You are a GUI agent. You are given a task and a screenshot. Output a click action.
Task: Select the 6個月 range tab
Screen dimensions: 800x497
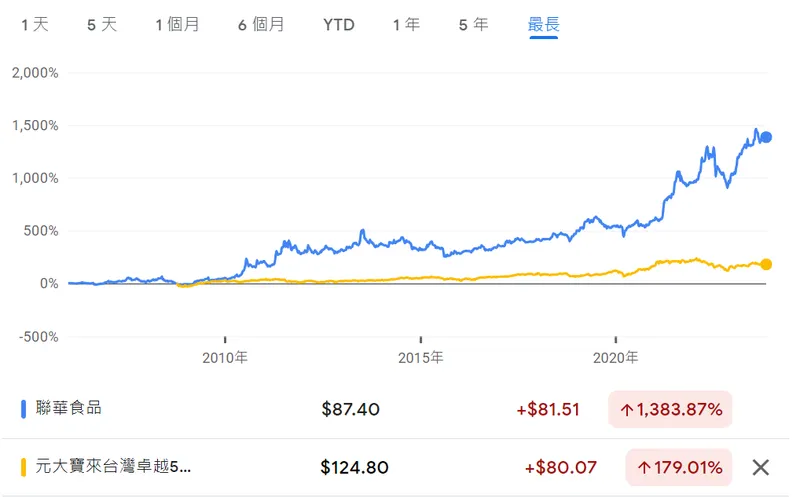click(261, 25)
